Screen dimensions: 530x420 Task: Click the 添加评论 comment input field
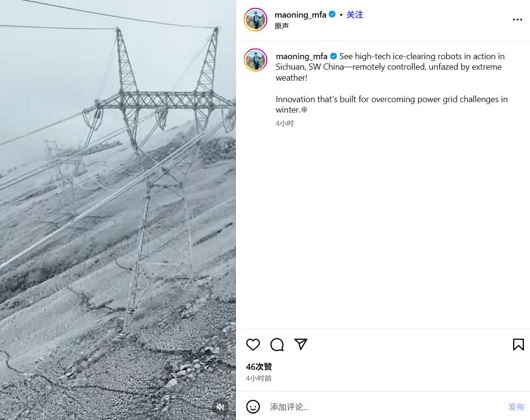[385, 407]
